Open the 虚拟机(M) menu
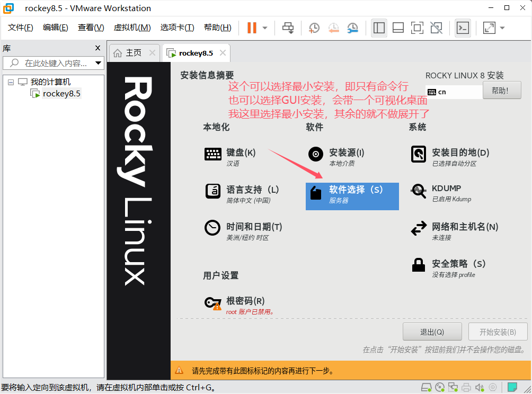 click(132, 28)
